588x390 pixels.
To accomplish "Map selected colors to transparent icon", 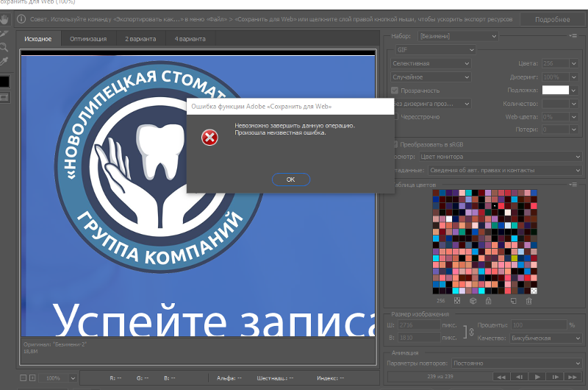I will click(x=457, y=301).
